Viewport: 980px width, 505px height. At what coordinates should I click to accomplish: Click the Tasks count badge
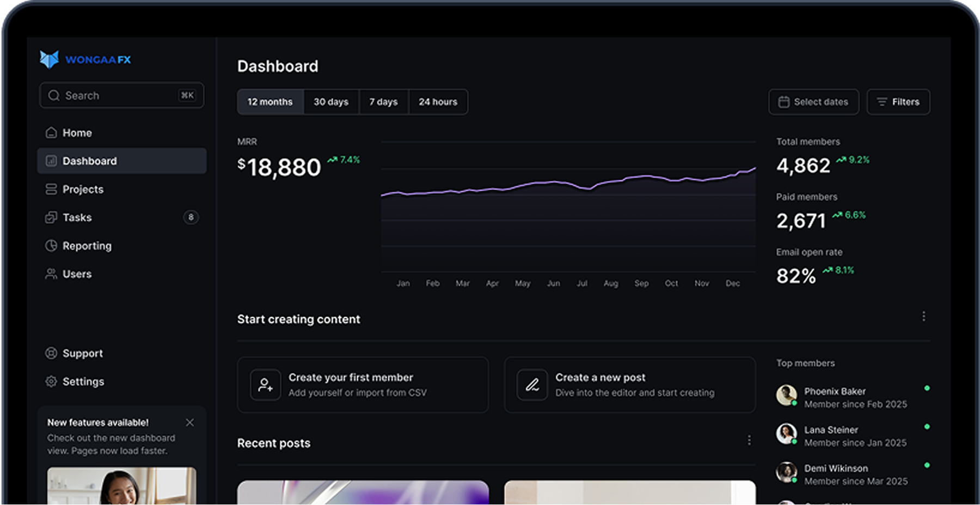[191, 217]
